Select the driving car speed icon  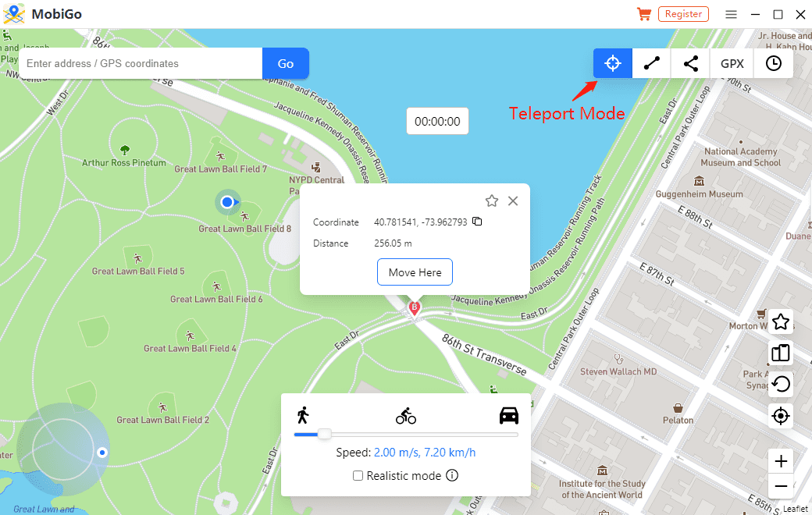point(509,416)
